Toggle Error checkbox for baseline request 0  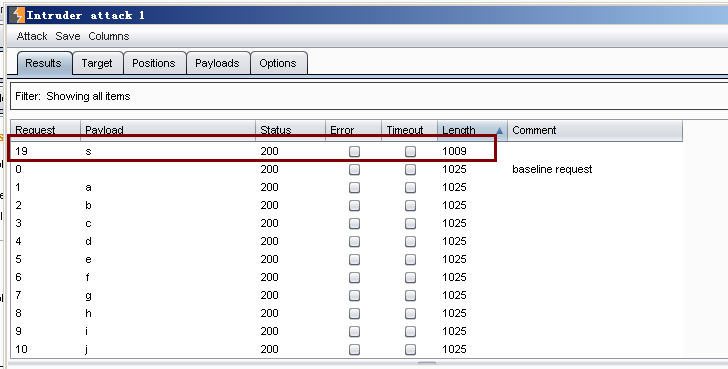[x=354, y=169]
